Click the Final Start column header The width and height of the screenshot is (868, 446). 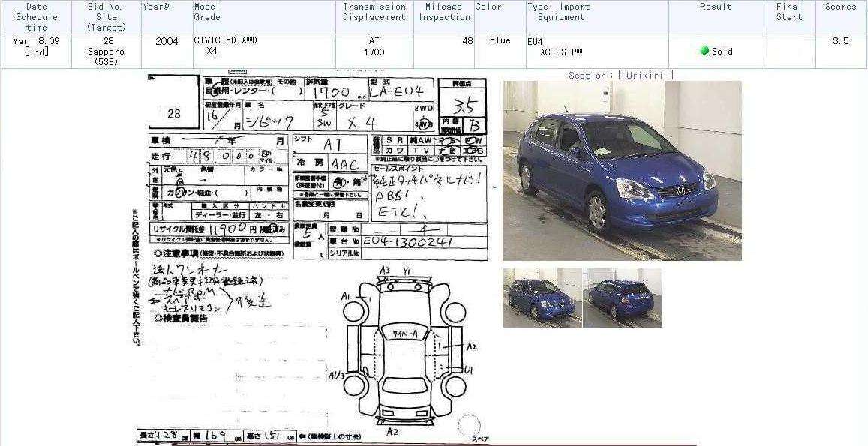point(789,17)
